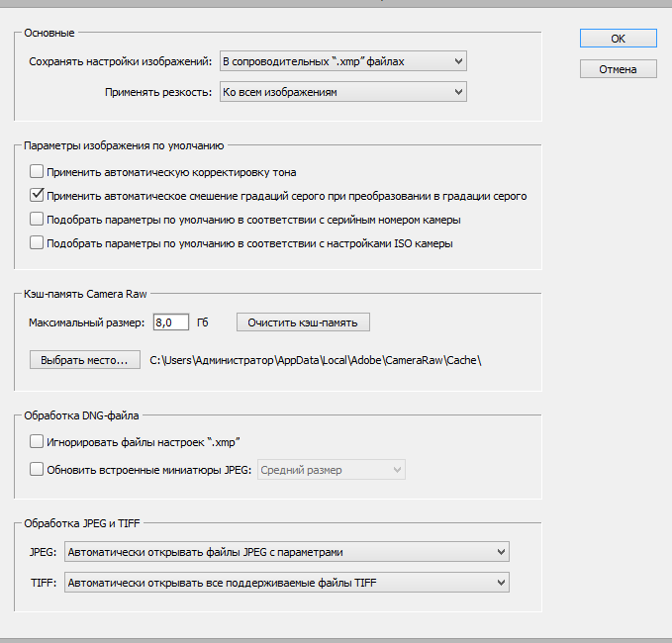The width and height of the screenshot is (672, 643).
Task: Open the Сохранять настройки изображений dropdown
Action: 342,61
